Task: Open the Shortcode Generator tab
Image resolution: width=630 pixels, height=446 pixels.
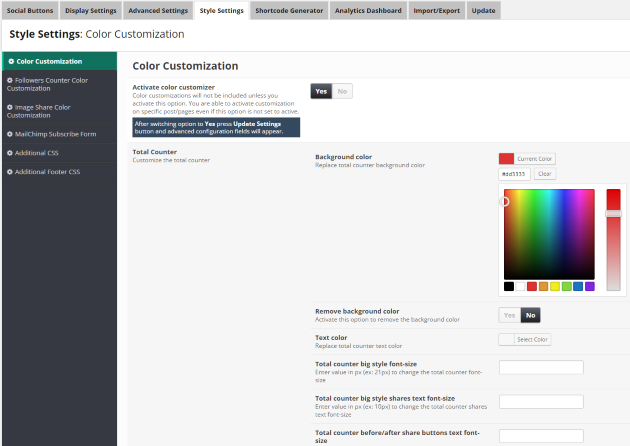Action: coord(289,10)
